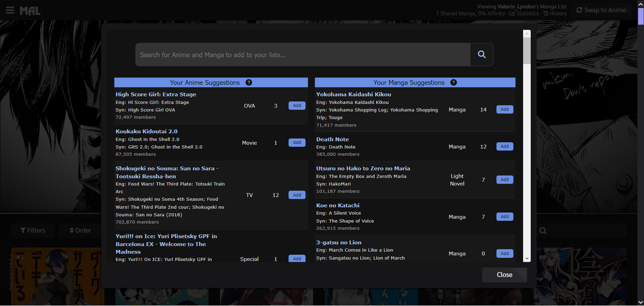Click the magnifying glass search button
The width and height of the screenshot is (644, 306).
click(481, 55)
